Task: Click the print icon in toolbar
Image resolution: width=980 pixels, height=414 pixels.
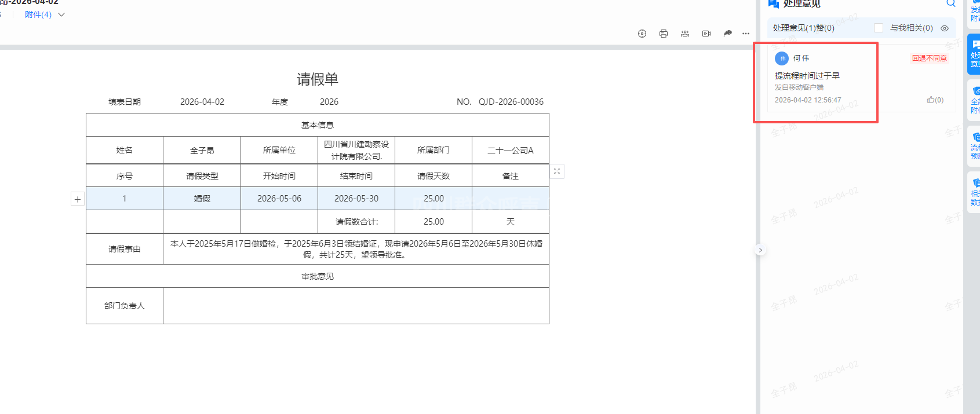Action: pyautogui.click(x=664, y=34)
